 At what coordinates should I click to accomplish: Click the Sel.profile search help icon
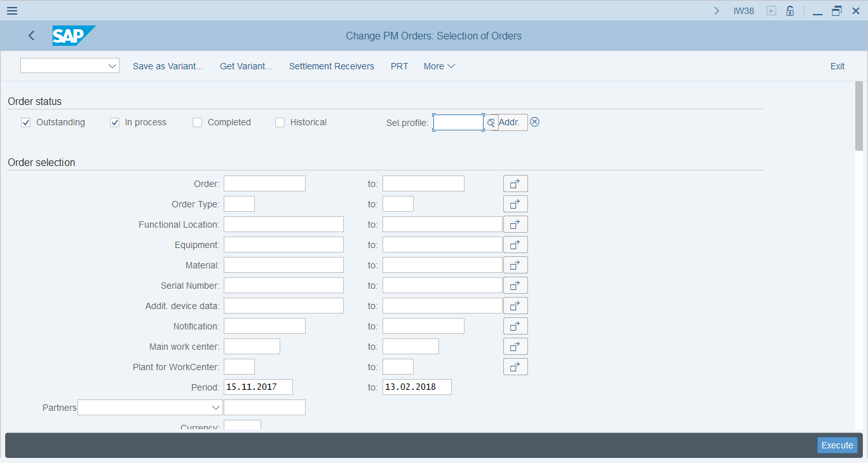point(491,122)
